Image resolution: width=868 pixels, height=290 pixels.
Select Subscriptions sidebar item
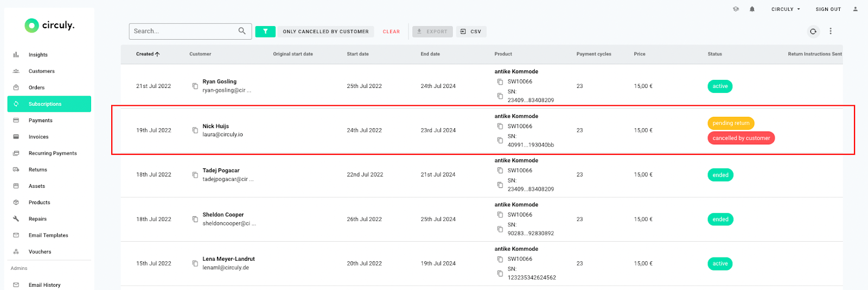pyautogui.click(x=49, y=104)
